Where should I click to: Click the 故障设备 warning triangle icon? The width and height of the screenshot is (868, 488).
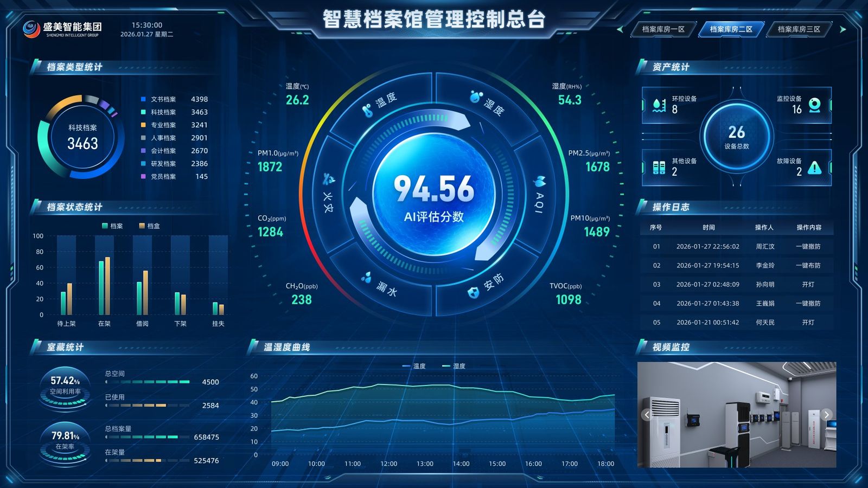pos(814,168)
